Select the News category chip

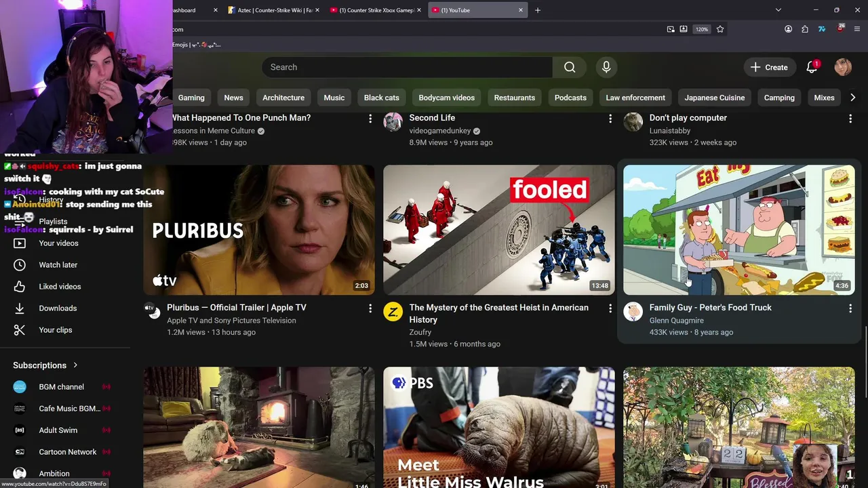click(233, 98)
